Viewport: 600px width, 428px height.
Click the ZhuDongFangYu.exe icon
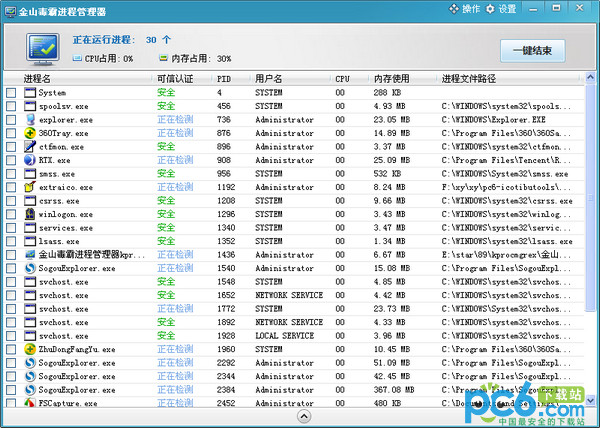(x=30, y=349)
